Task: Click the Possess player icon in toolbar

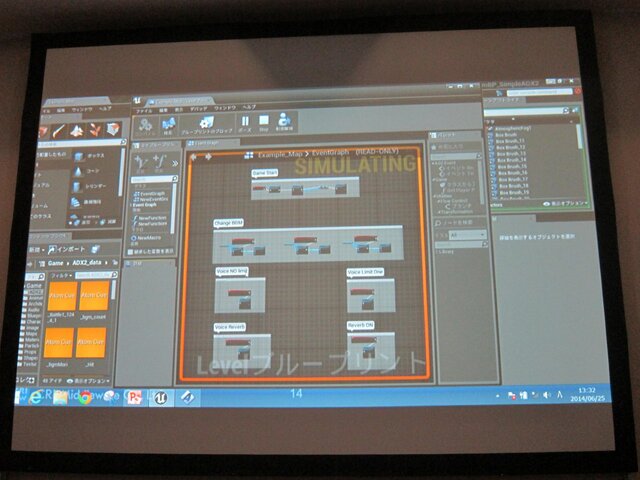Action: (x=283, y=119)
